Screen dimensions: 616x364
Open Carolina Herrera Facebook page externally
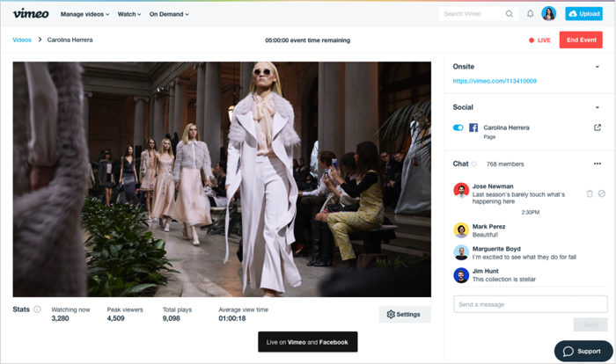point(598,127)
